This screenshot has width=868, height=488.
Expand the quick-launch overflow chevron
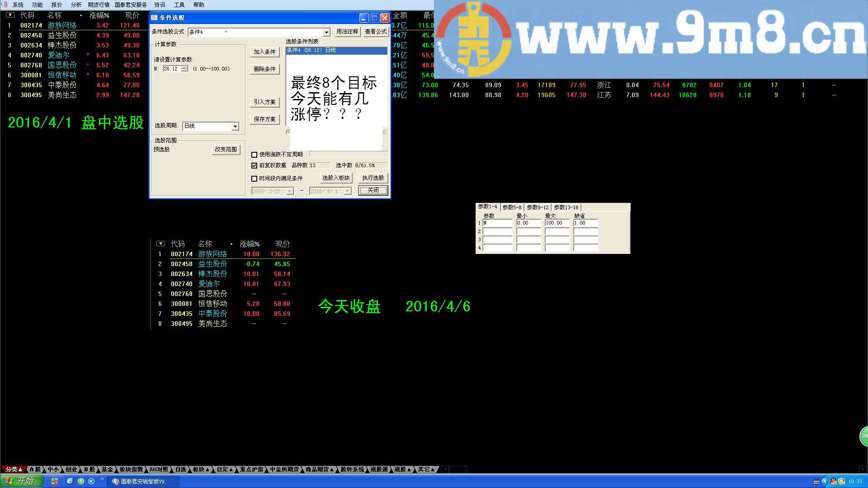point(102,479)
